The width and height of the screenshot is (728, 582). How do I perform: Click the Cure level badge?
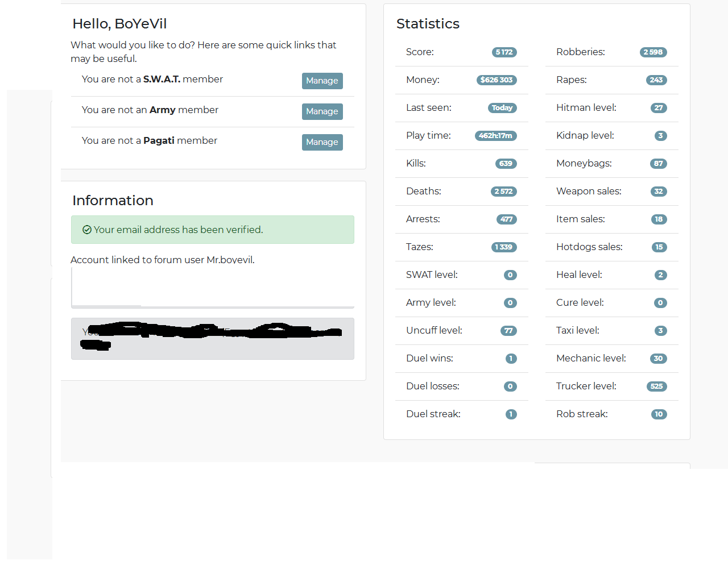tap(660, 303)
